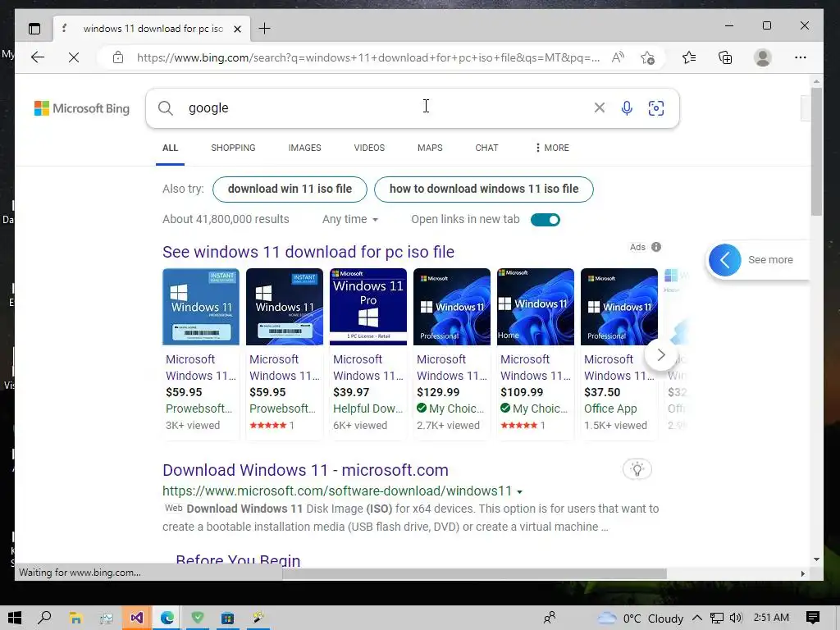Click the vertical scrollbar thumb
This screenshot has height=630, width=840.
[x=816, y=152]
